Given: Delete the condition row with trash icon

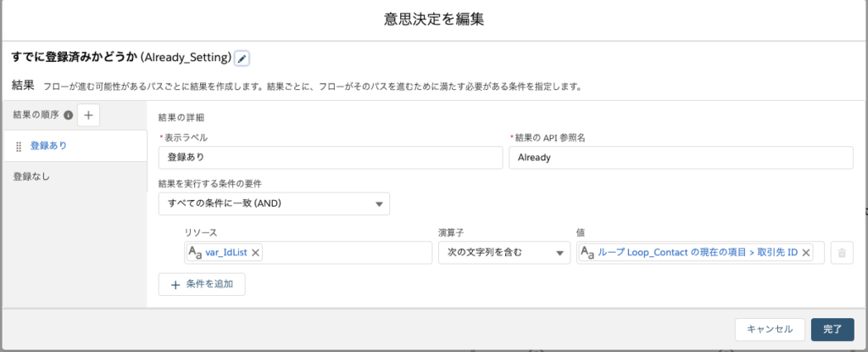Looking at the screenshot, I should (x=842, y=253).
